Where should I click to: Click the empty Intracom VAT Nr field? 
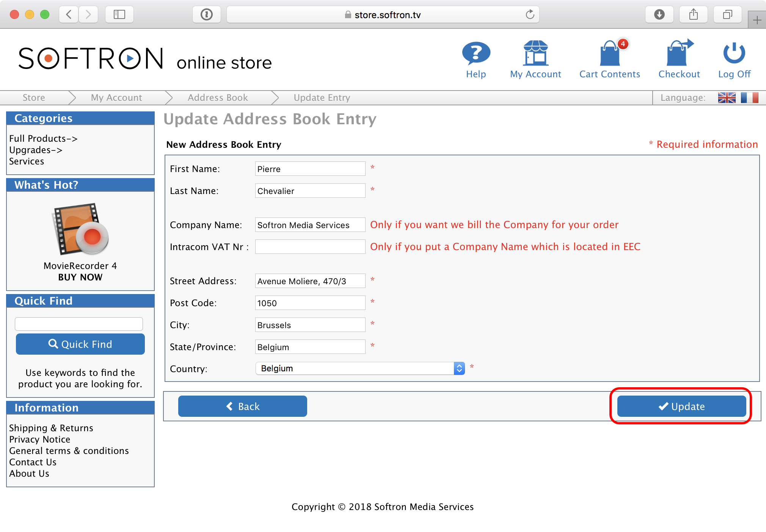coord(310,247)
